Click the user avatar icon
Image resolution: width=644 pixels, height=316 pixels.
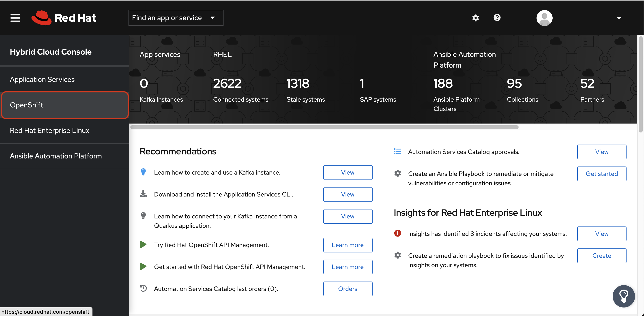pyautogui.click(x=544, y=18)
